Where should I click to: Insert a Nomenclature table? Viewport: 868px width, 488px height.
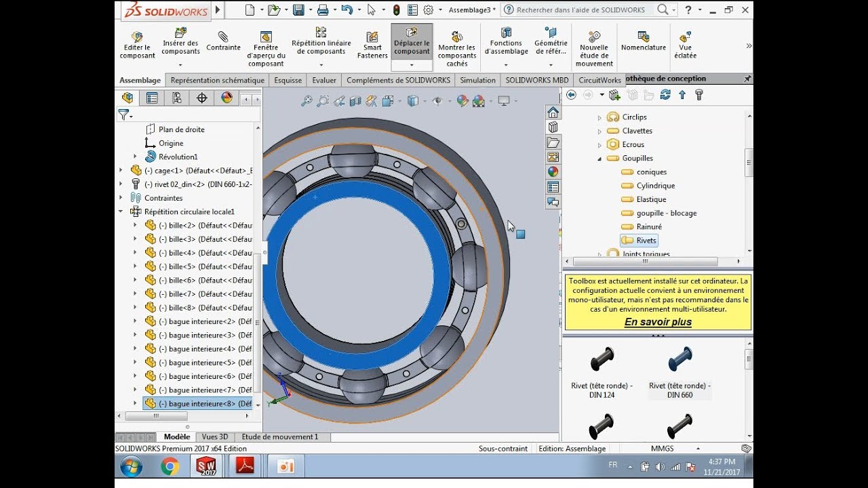click(x=644, y=41)
